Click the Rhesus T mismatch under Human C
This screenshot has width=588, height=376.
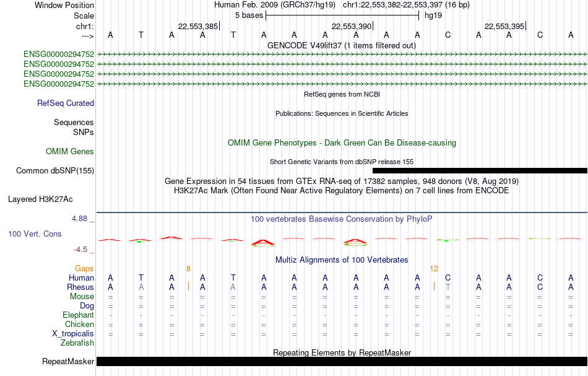coord(447,287)
